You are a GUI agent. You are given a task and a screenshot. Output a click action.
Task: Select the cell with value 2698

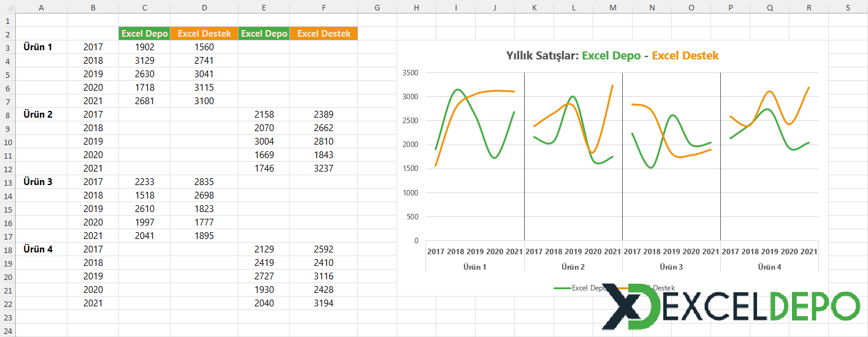click(x=204, y=195)
